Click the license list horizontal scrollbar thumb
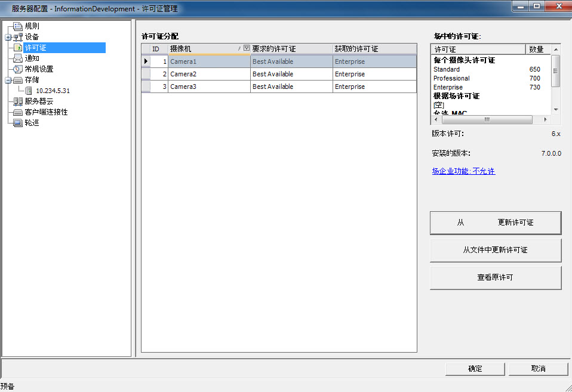Viewport: 572px width, 392px height. tap(487, 119)
